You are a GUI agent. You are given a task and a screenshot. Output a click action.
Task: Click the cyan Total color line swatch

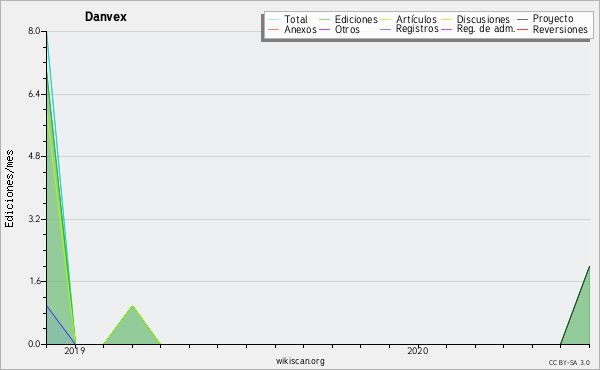click(x=274, y=20)
